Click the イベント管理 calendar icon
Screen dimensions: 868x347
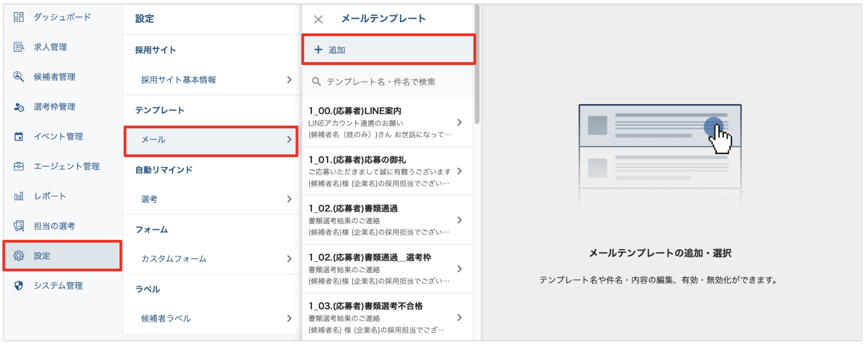coord(18,136)
